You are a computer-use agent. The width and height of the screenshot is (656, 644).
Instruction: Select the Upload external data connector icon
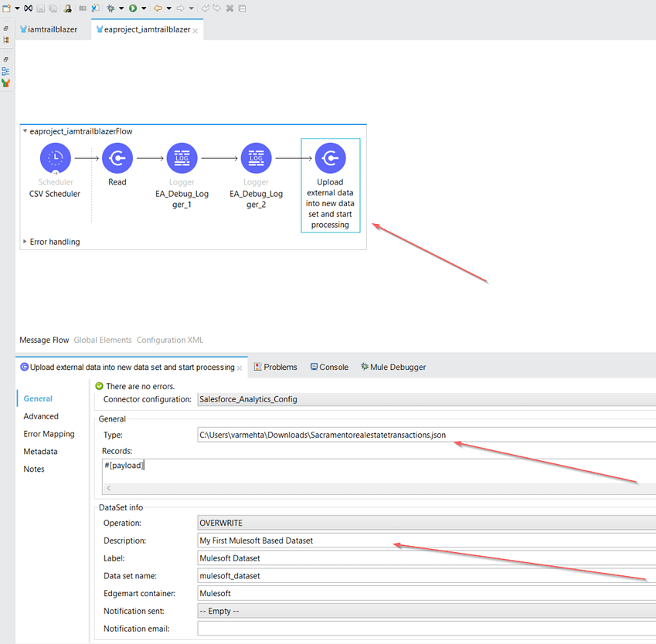331,158
